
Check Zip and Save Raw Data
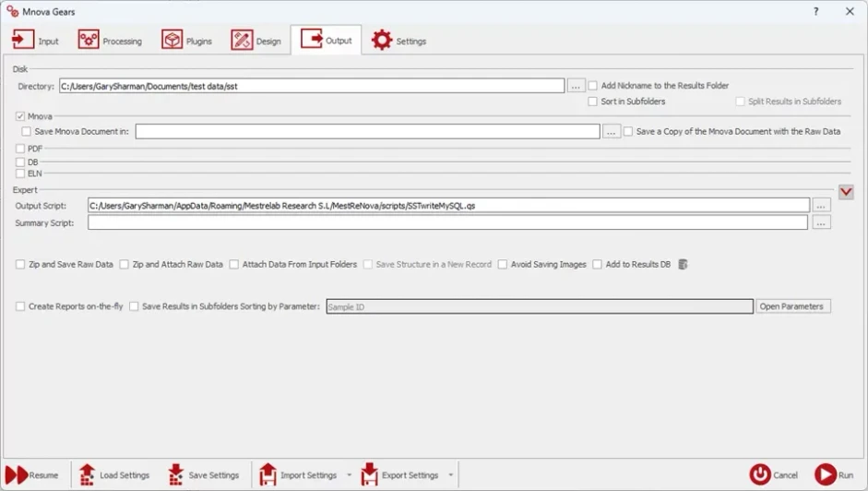[x=20, y=264]
